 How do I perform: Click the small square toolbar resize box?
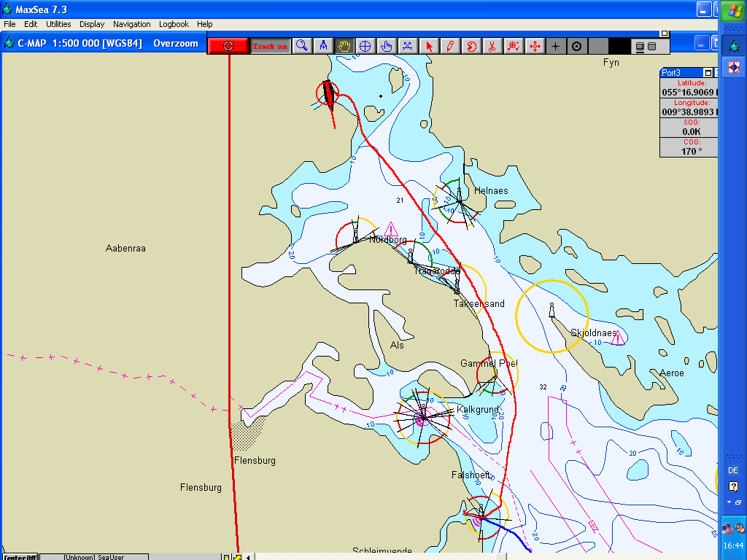click(x=664, y=34)
